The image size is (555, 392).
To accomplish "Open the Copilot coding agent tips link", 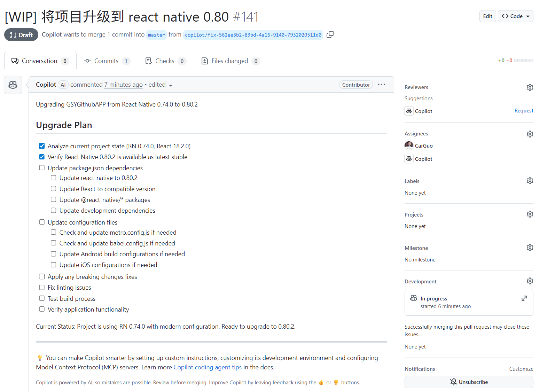I will click(x=208, y=367).
